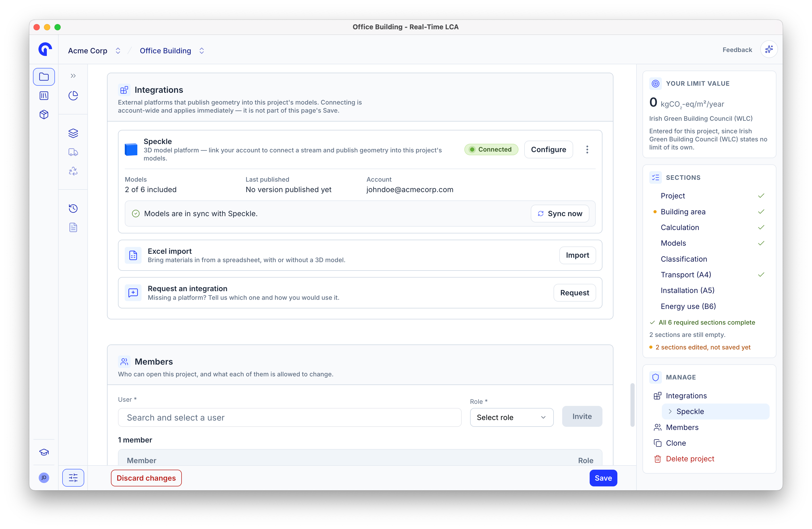Click Discard changes
The image size is (812, 529).
(x=146, y=478)
